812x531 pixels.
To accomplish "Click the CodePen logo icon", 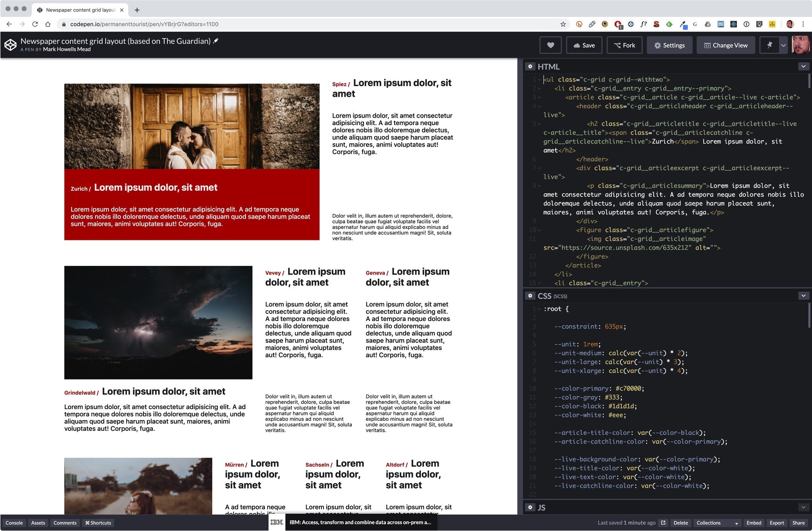I will pos(10,45).
